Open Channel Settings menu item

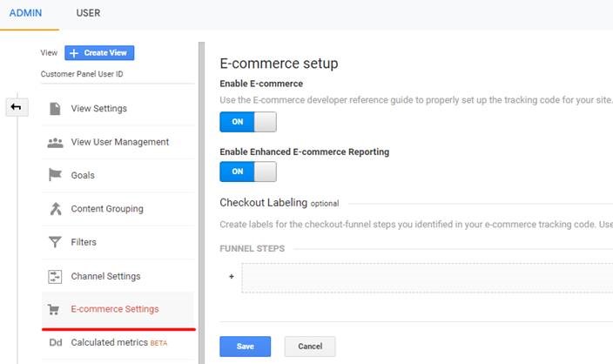click(118, 276)
